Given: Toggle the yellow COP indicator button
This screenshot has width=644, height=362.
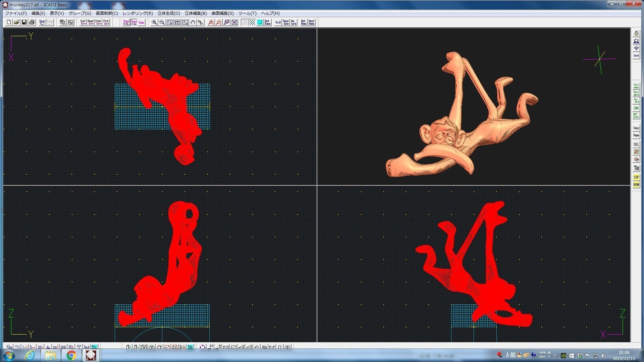Looking at the screenshot, I should pyautogui.click(x=636, y=177).
